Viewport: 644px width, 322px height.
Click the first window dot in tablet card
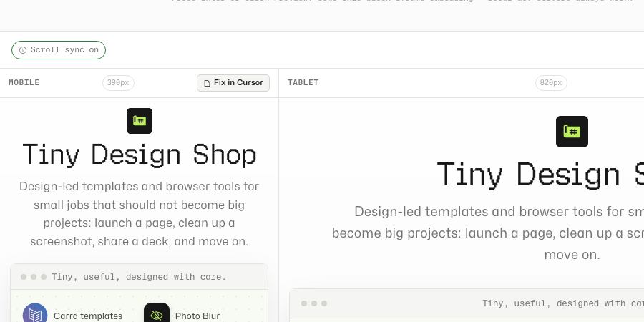[304, 303]
